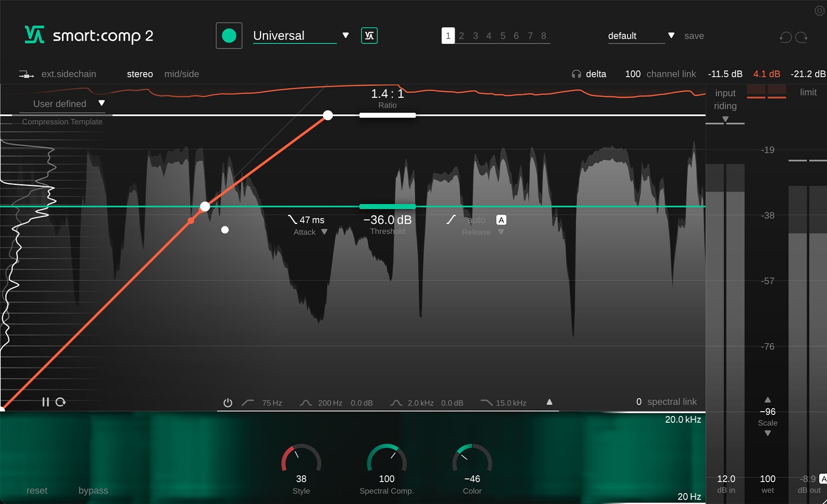This screenshot has width=827, height=504.
Task: Open the default preset dropdown
Action: (671, 35)
